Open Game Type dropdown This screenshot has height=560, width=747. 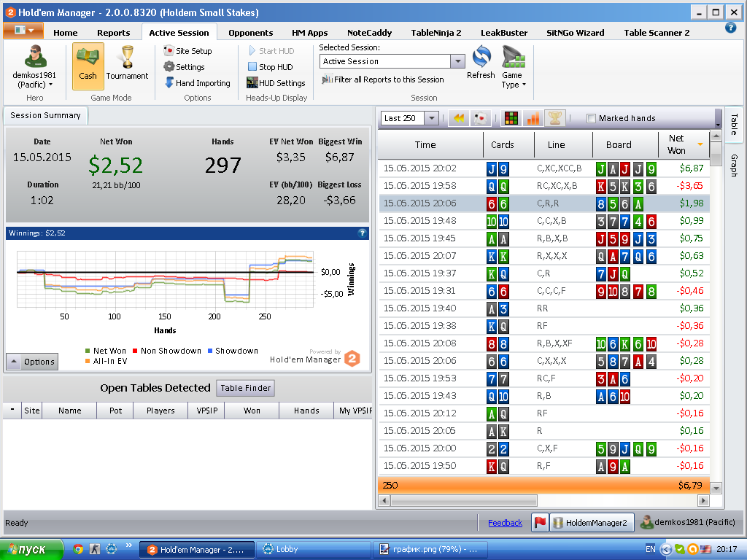tap(513, 67)
